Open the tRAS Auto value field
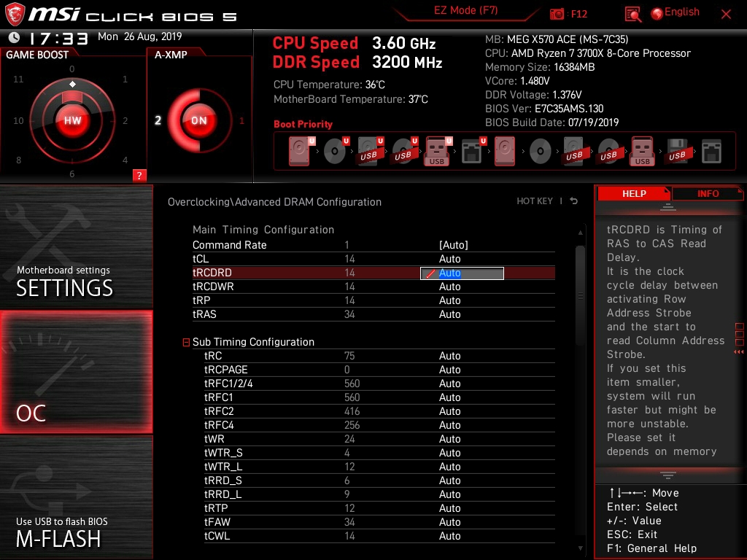The width and height of the screenshot is (747, 560). (x=449, y=314)
